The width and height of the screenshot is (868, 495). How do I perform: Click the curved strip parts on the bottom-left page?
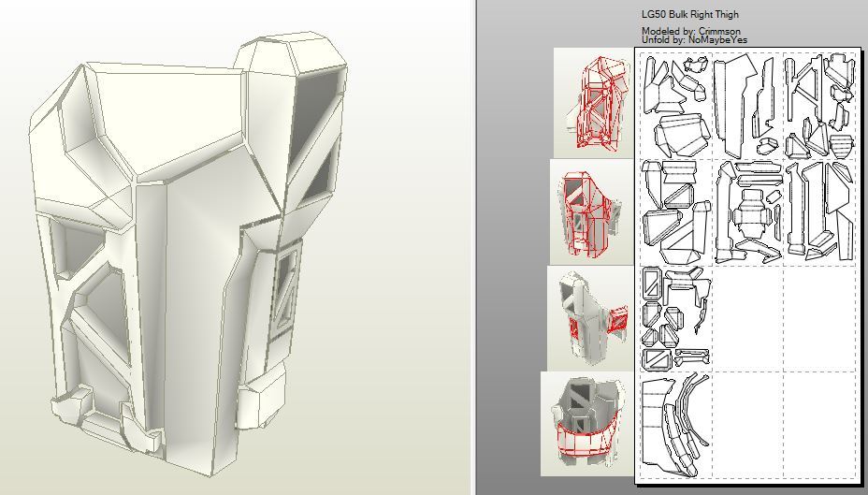(x=675, y=425)
